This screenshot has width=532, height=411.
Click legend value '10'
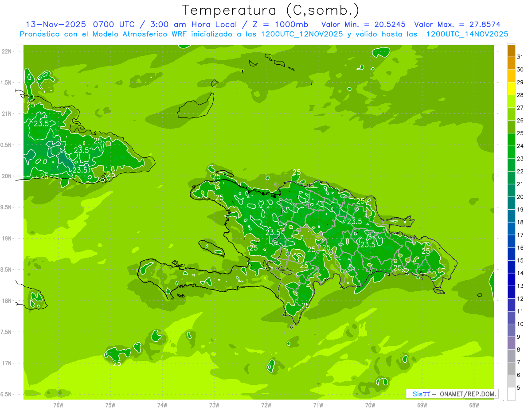point(520,324)
